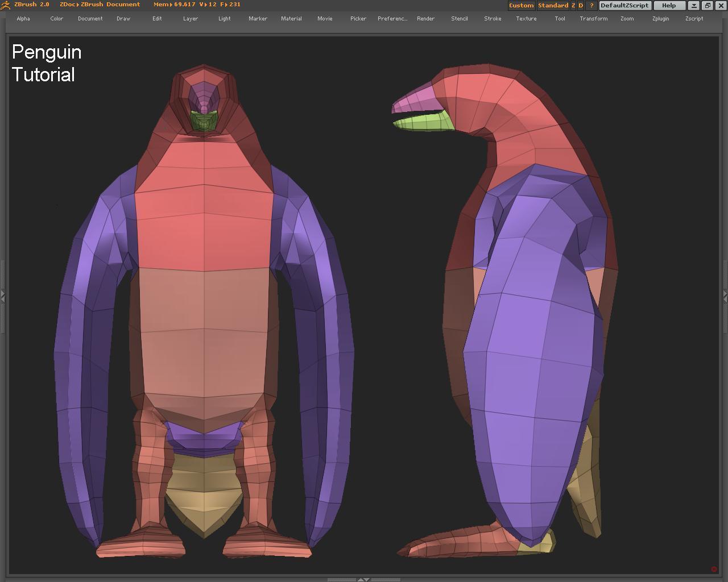Click the red dot in canvas corner
The image size is (728, 582).
pos(714,569)
